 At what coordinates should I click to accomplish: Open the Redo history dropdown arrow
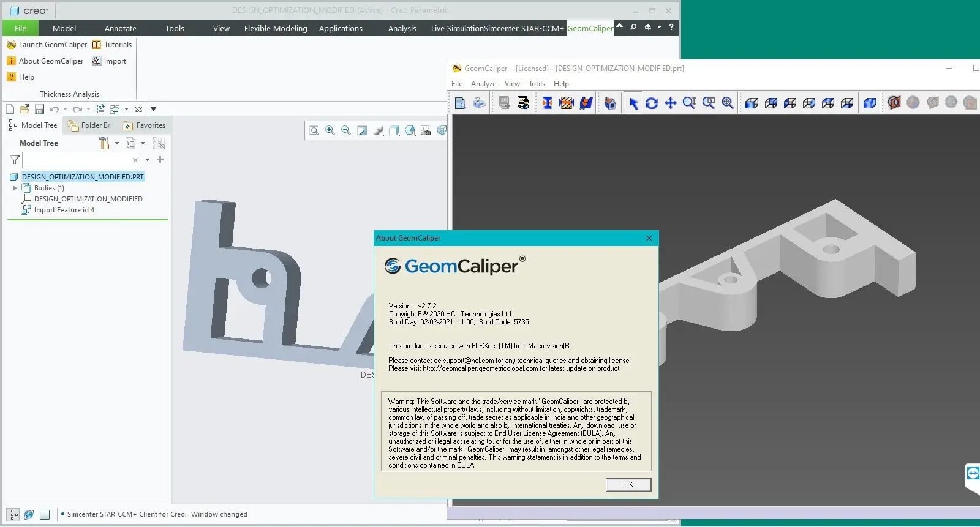[88, 109]
